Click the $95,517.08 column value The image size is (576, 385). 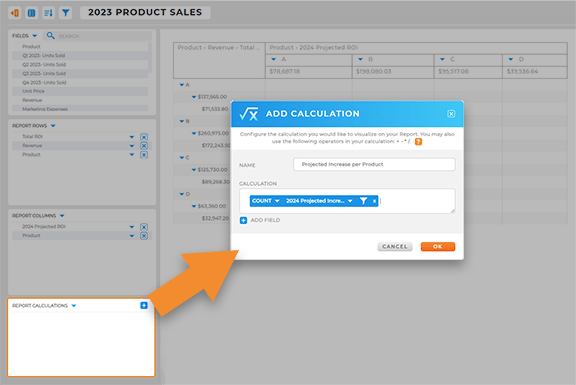click(453, 72)
